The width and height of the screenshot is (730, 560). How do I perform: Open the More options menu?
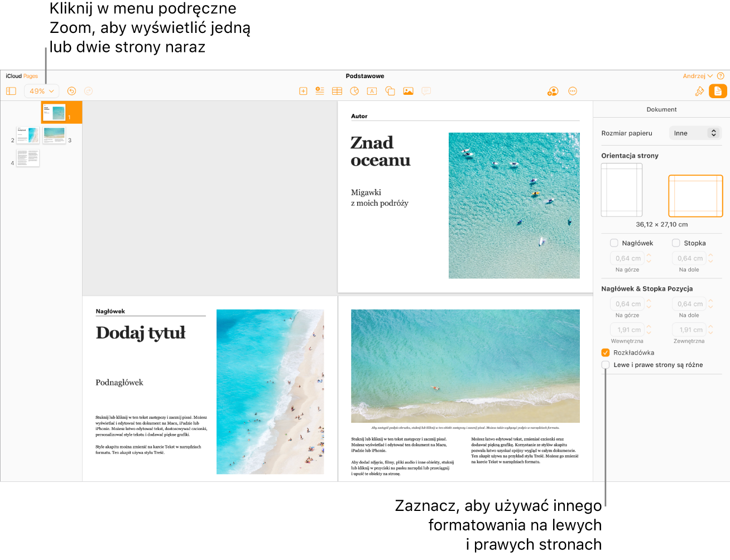tap(573, 91)
